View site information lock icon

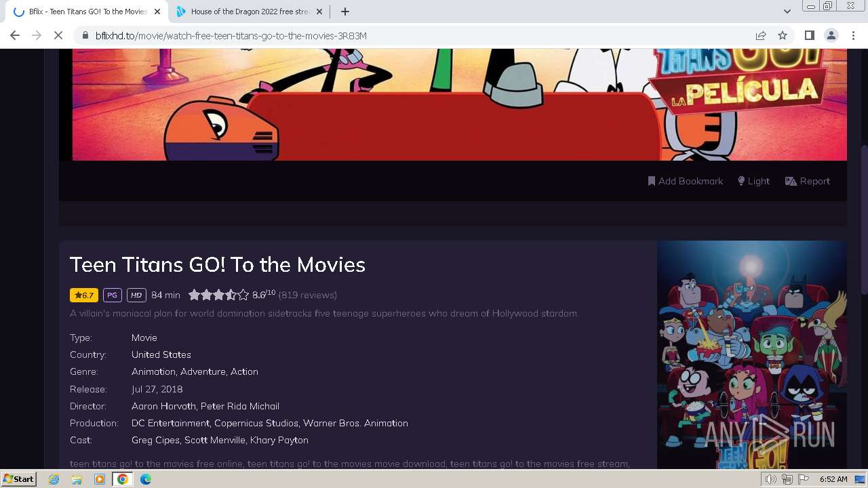coord(85,35)
